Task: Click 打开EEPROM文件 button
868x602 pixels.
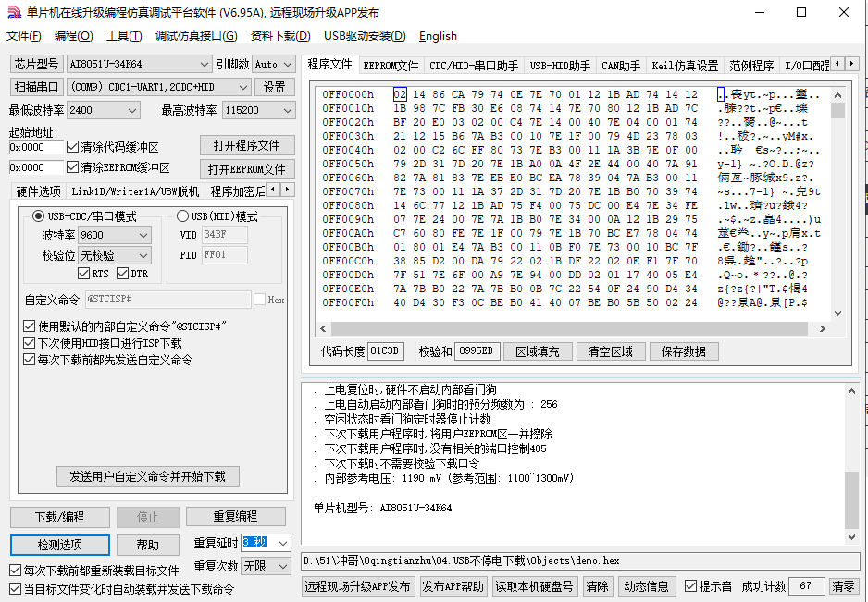Action: (247, 169)
